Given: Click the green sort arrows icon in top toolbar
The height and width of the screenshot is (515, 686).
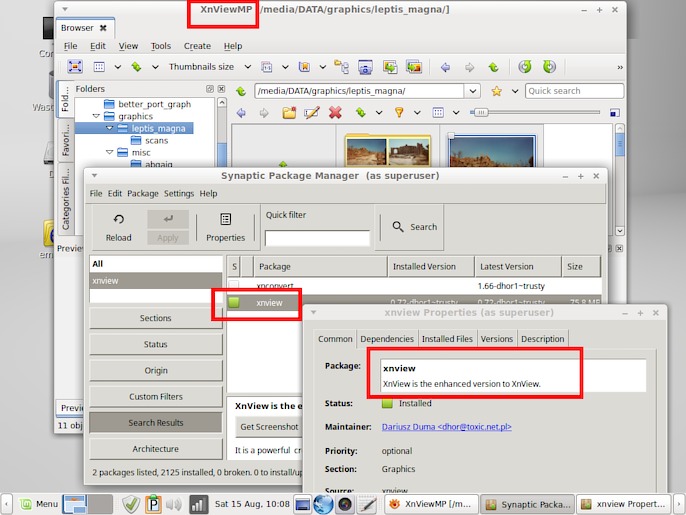Looking at the screenshot, I should pos(136,67).
